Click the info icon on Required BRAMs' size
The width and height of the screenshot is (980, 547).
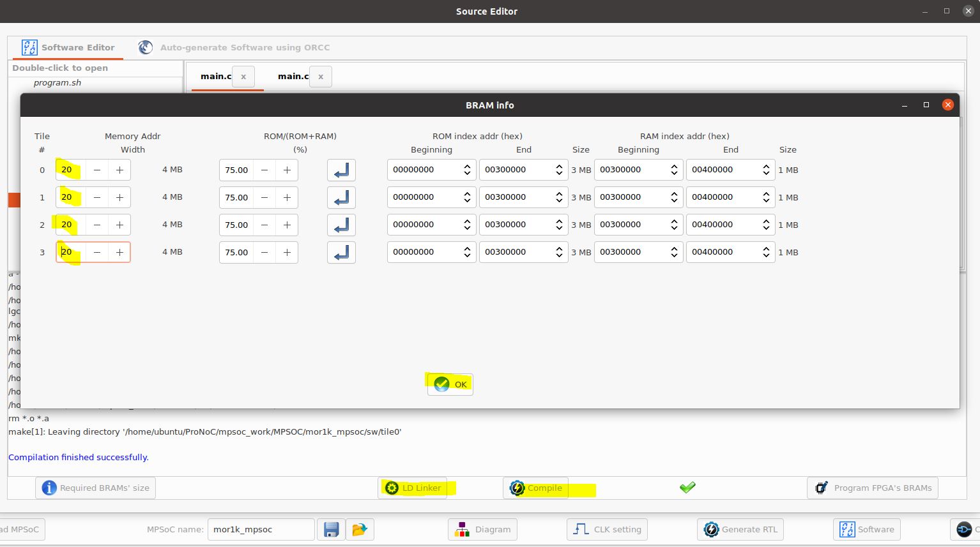49,488
